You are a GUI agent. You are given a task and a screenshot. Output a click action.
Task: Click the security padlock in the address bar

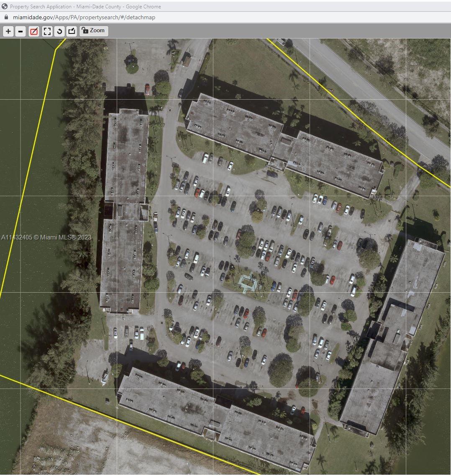pos(6,17)
